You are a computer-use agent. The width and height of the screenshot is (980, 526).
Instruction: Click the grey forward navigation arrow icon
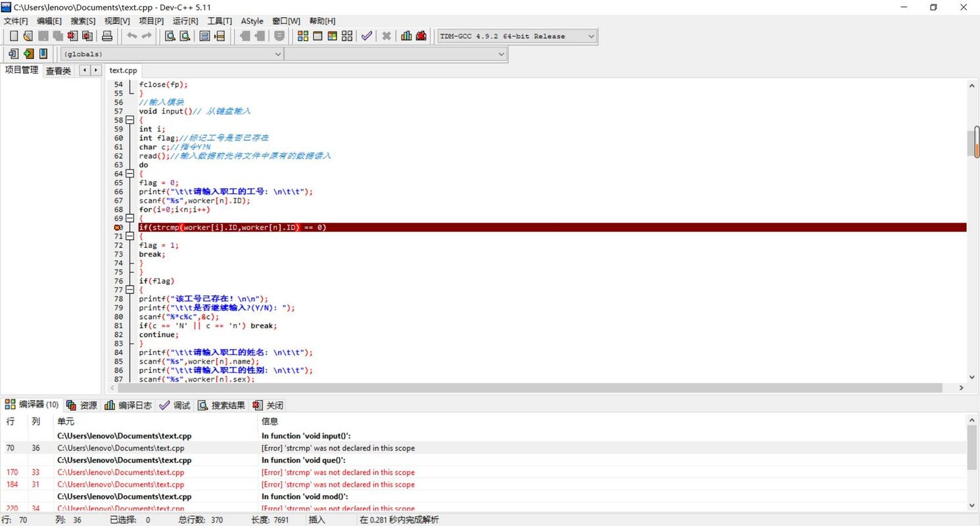260,36
